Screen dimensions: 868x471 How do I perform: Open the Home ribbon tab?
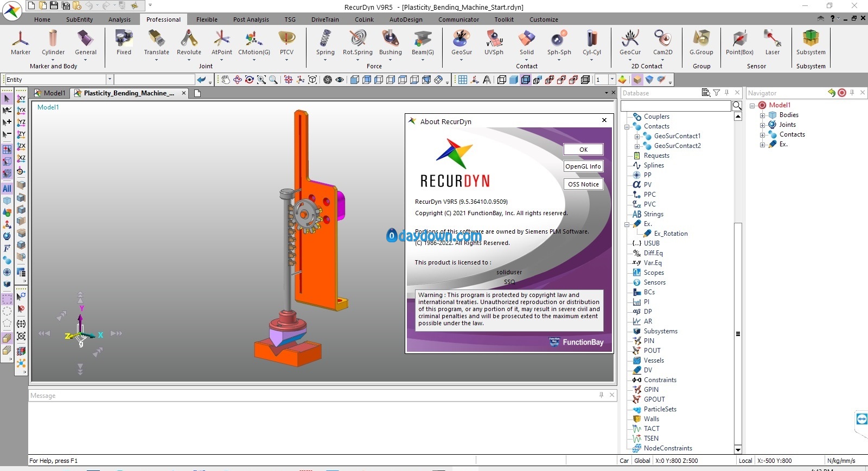click(x=42, y=20)
